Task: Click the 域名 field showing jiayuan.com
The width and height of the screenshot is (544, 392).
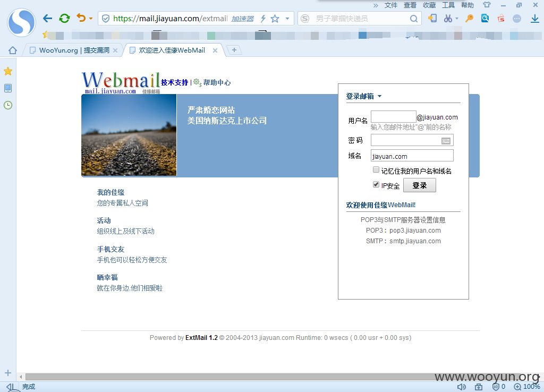Action: coord(412,156)
